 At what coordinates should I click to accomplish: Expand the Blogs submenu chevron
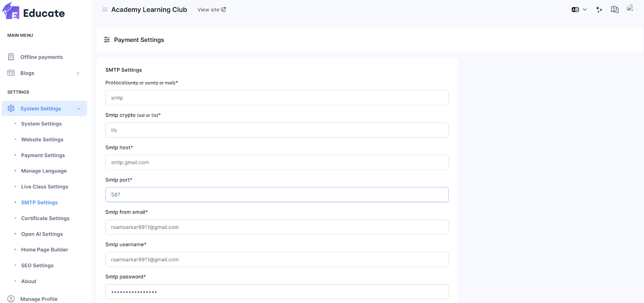[78, 73]
